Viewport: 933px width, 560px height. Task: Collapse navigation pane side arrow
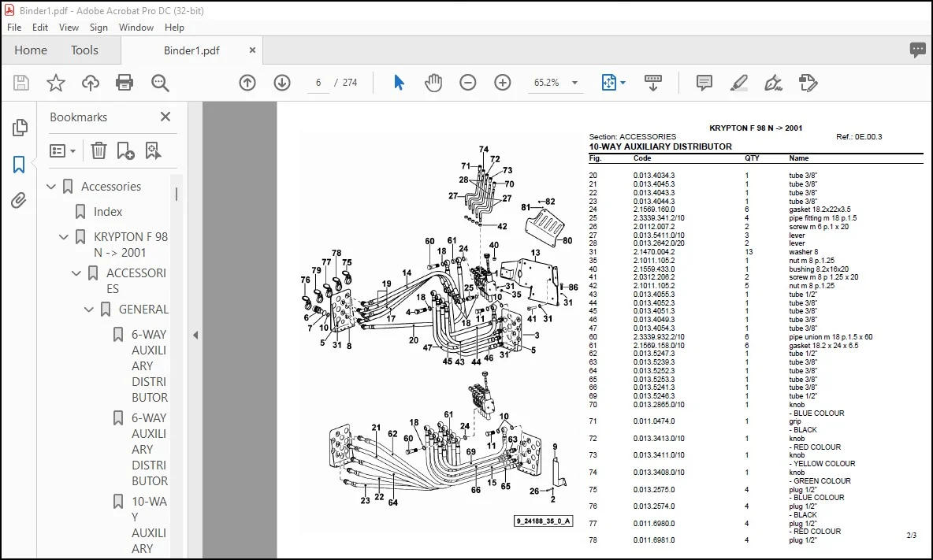click(x=195, y=336)
